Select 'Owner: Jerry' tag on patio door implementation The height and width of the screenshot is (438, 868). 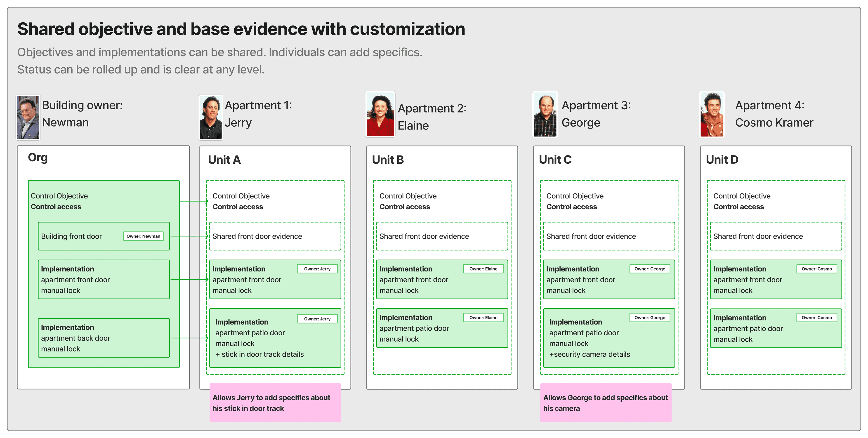317,319
